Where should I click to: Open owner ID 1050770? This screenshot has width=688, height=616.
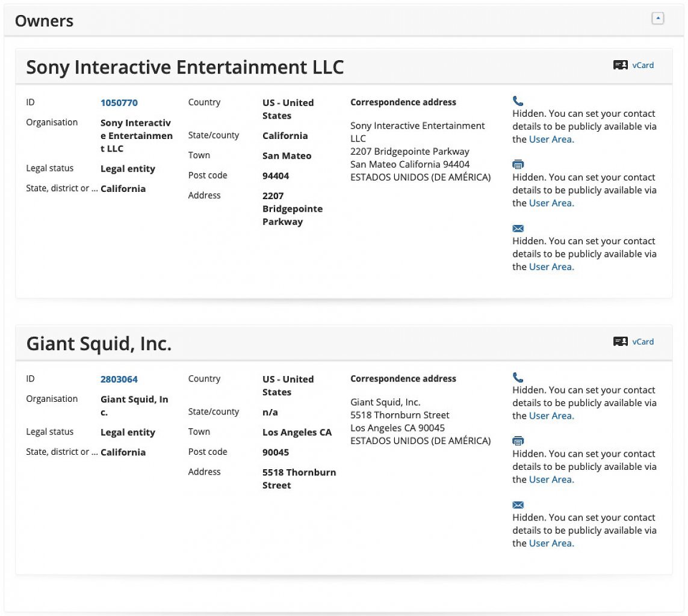[x=119, y=103]
